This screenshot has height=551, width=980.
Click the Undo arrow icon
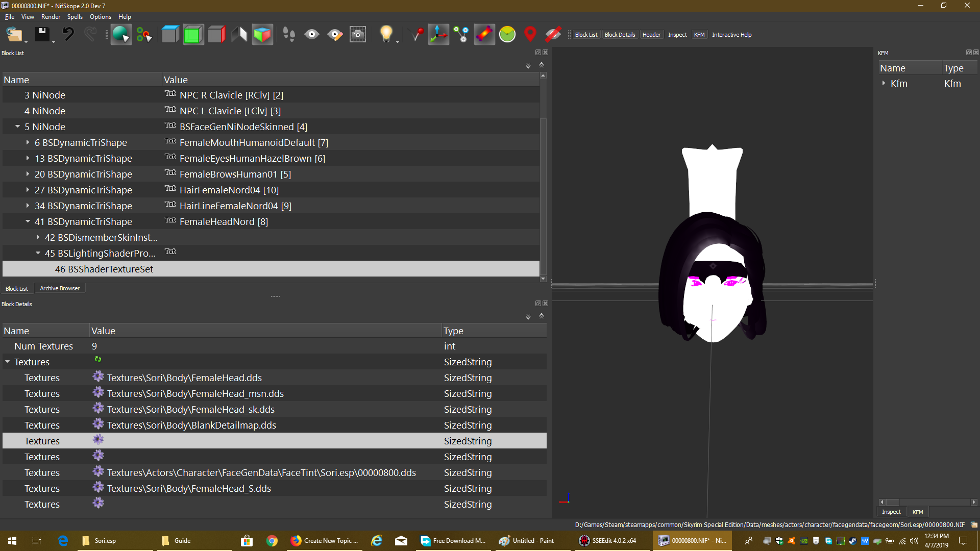[x=68, y=35]
